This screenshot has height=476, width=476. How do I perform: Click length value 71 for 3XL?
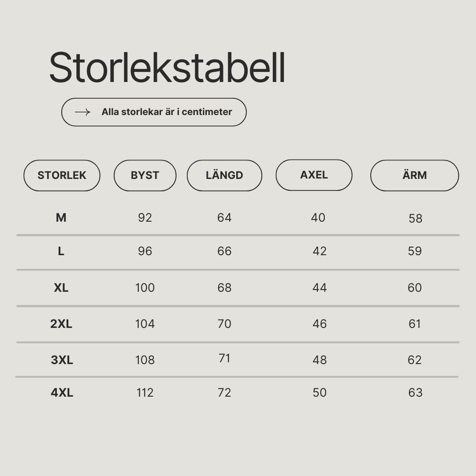224,358
